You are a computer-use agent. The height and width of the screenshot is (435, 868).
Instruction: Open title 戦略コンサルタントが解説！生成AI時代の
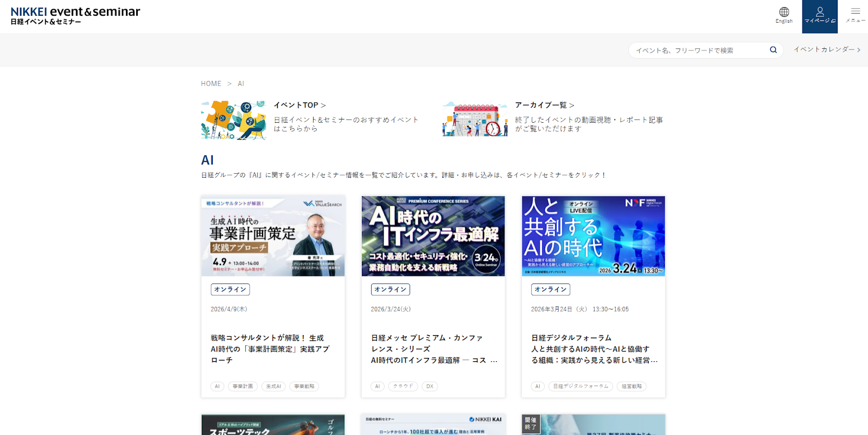(x=270, y=349)
